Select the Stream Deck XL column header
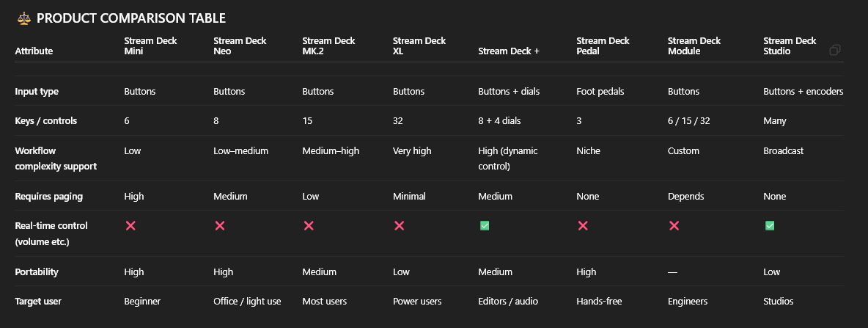The image size is (868, 328). (x=419, y=45)
